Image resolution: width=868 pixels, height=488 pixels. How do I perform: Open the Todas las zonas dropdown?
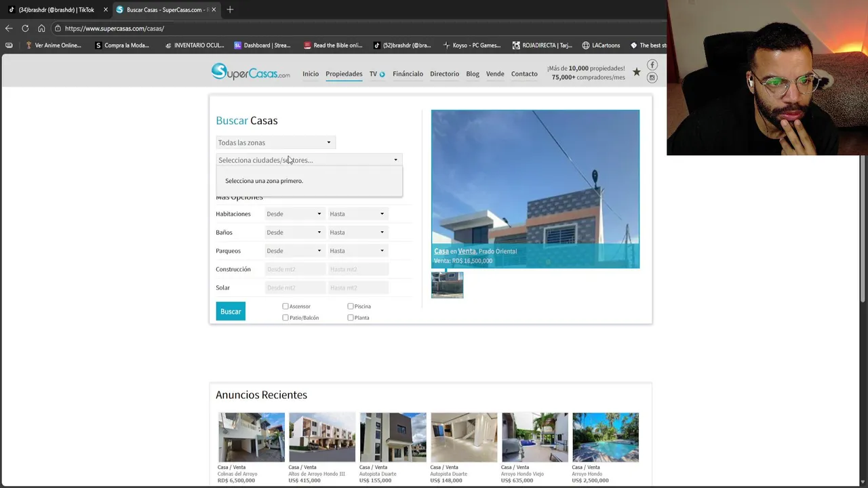coord(275,142)
